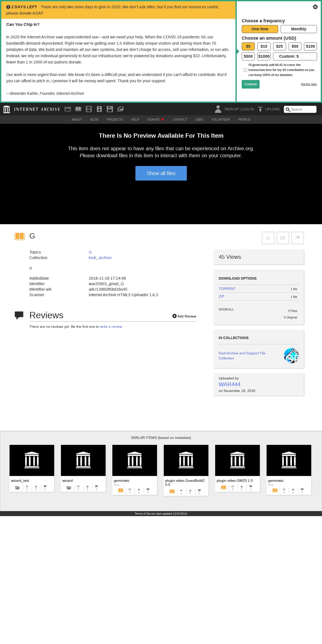This screenshot has height=644, width=322.
Task: Open uploader WAR444 profile link
Action: pyautogui.click(x=229, y=384)
